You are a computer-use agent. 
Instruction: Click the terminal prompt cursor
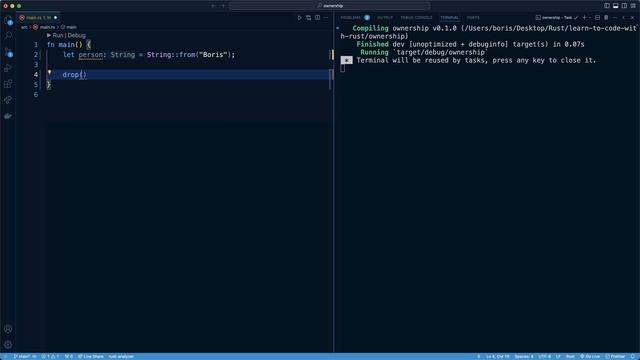(342, 68)
